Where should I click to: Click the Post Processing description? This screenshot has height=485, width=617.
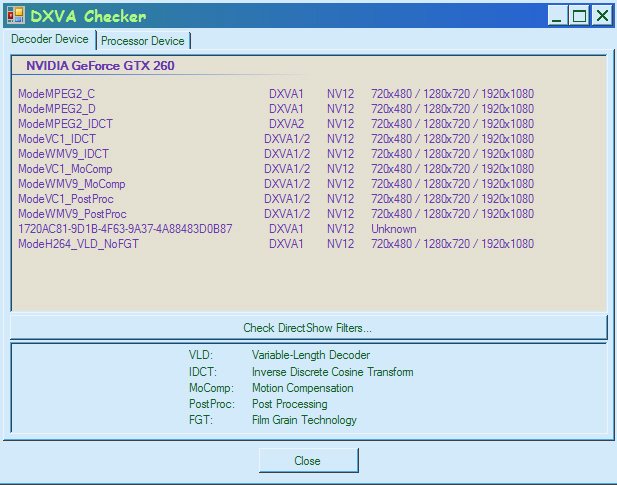pyautogui.click(x=290, y=404)
